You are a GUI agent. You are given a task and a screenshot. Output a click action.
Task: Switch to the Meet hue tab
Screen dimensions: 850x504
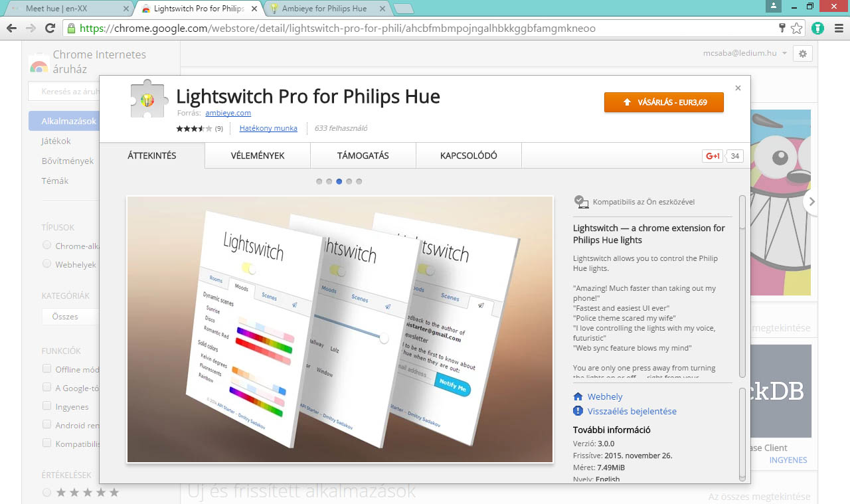tap(67, 9)
